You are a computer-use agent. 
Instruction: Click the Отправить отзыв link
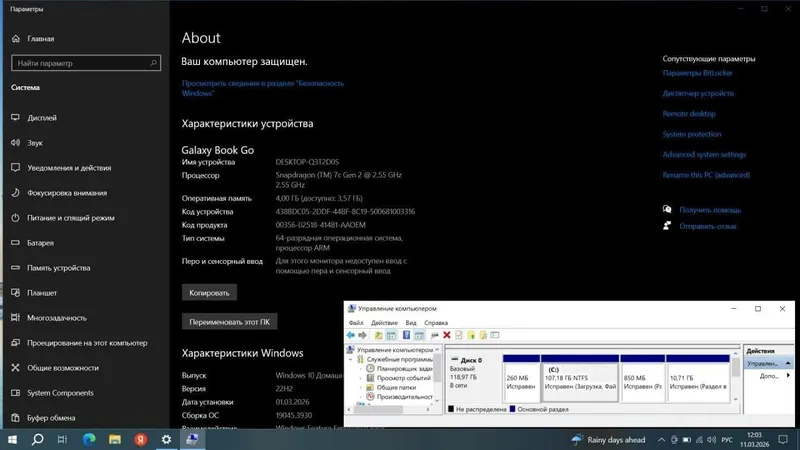coord(708,226)
